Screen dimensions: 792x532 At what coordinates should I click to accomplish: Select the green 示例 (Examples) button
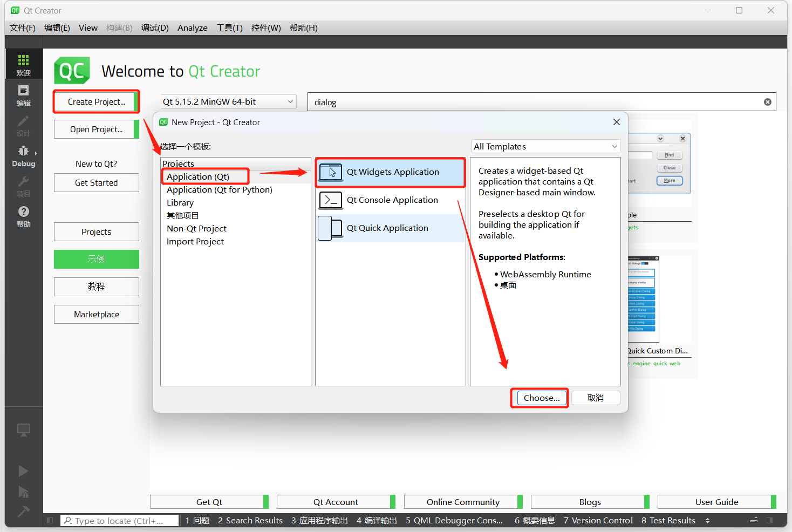pos(97,260)
